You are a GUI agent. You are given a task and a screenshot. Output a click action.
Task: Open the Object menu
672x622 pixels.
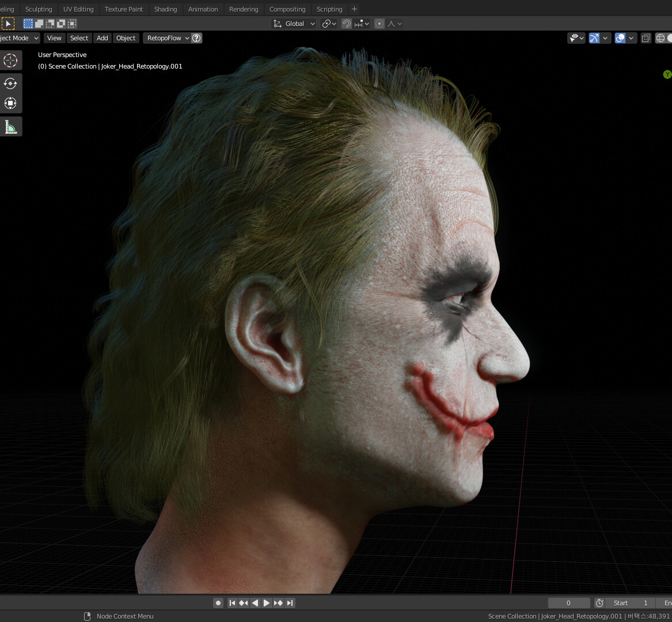[x=126, y=38]
